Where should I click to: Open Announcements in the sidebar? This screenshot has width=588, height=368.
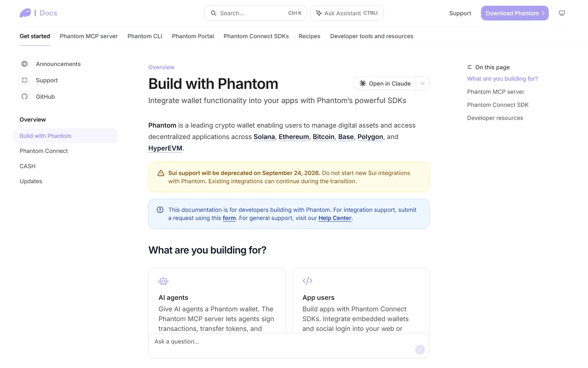tap(58, 64)
